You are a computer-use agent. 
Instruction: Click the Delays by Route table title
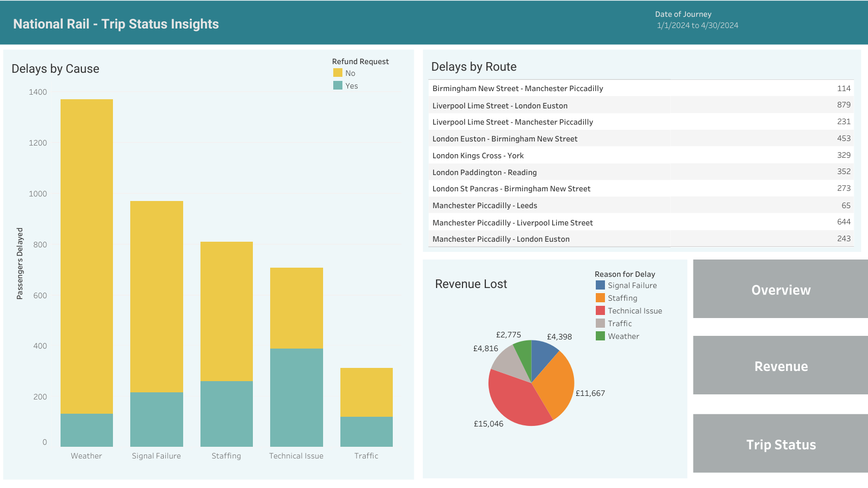coord(474,67)
